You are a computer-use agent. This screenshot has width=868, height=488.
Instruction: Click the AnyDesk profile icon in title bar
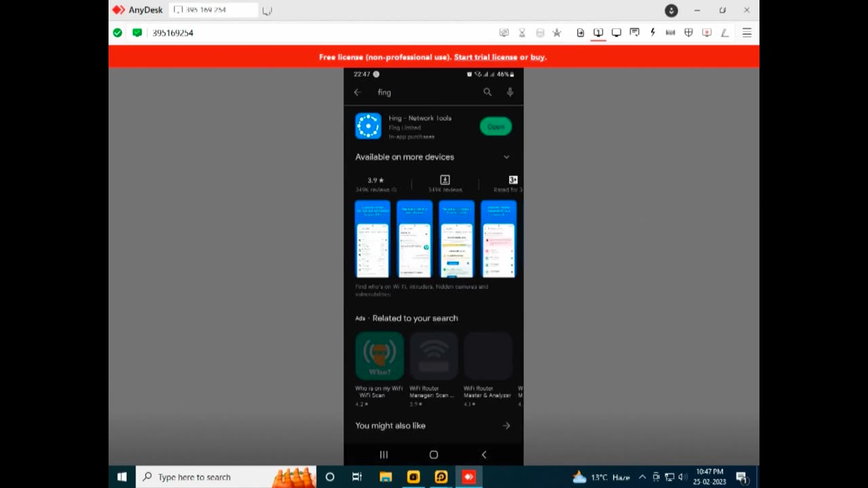click(671, 10)
